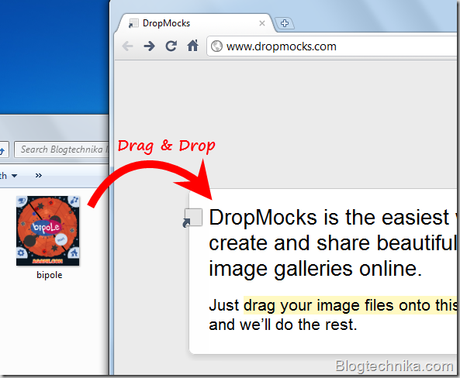This screenshot has height=378, width=460.
Task: Open the dropdown arrow in Explorer toolbar
Action: 14,176
